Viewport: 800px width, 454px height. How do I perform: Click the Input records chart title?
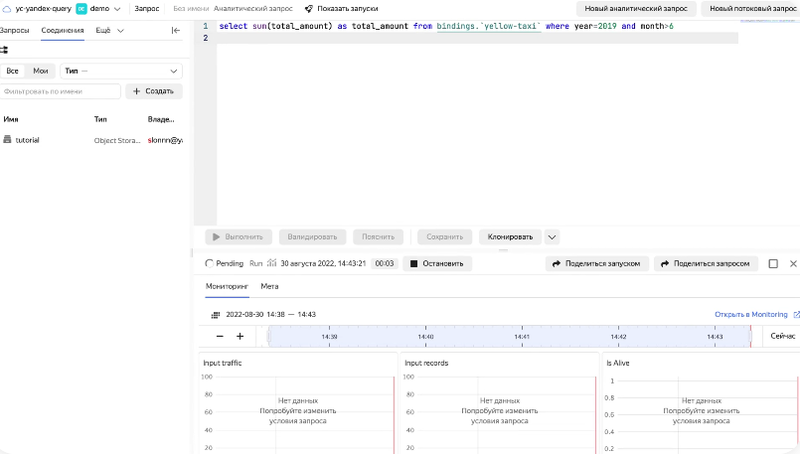click(x=426, y=363)
